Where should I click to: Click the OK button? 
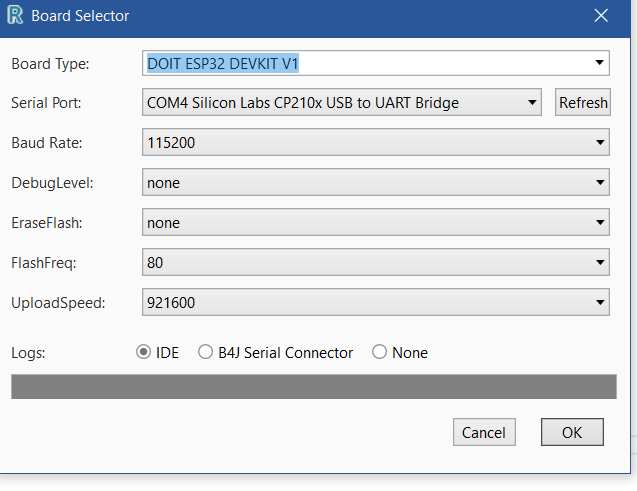pyautogui.click(x=572, y=432)
